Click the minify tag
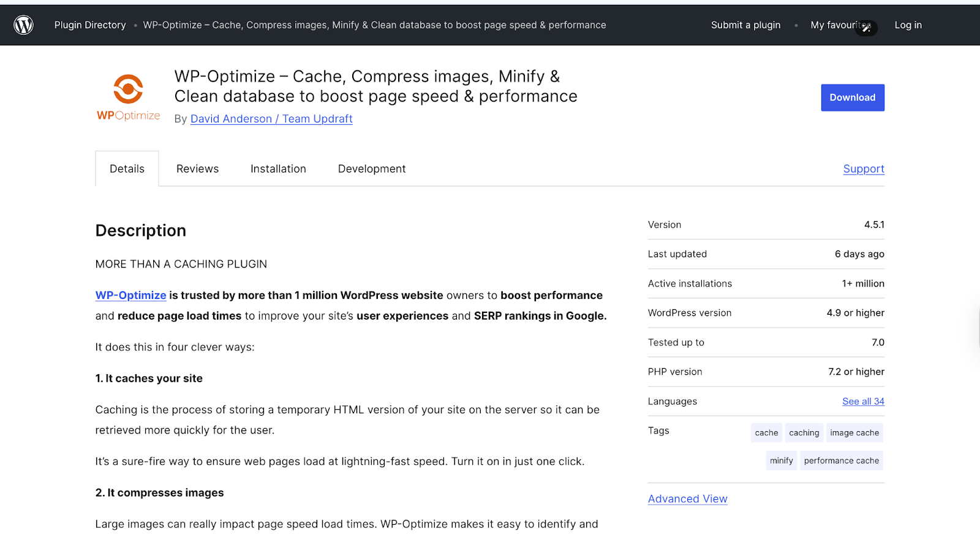This screenshot has width=980, height=534. click(x=781, y=461)
